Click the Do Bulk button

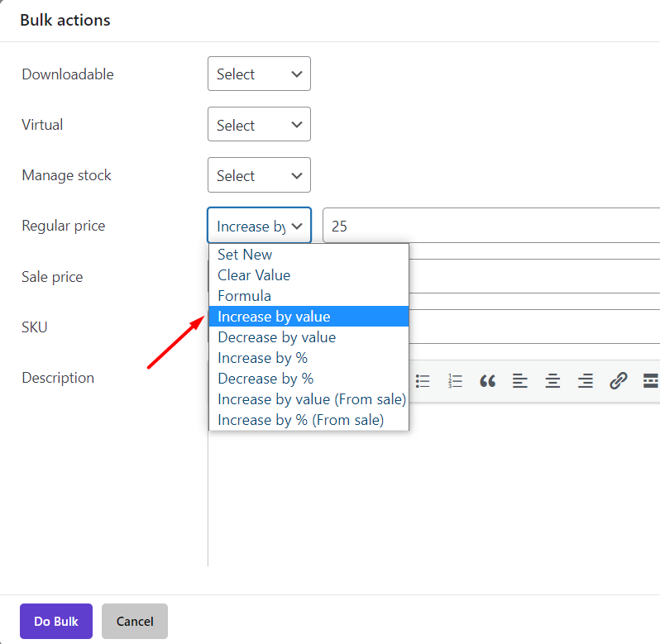tap(56, 622)
